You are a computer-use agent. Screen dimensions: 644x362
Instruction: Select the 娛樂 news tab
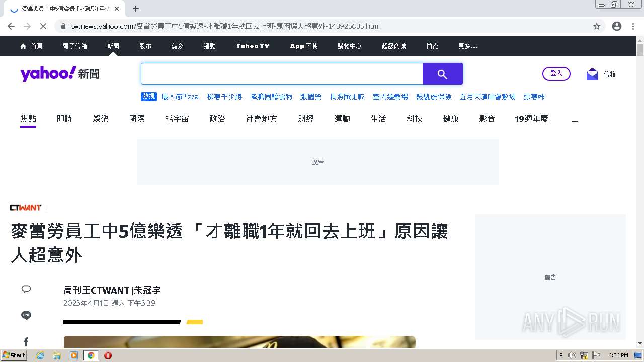pos(101,119)
